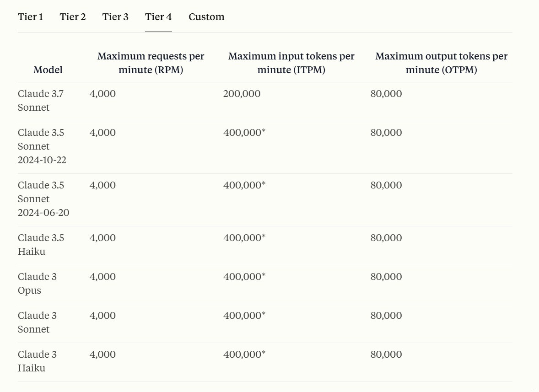
Task: Select the Claude 3 Haiku model name
Action: coord(37,361)
